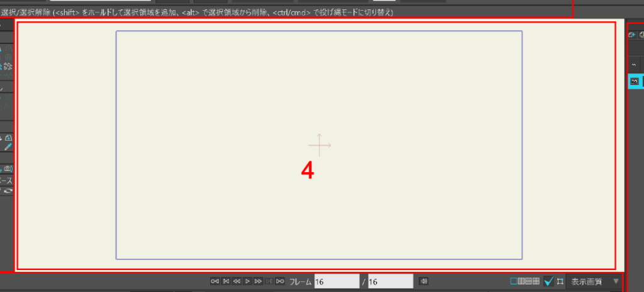Select the camera tool icon in toolbox
Viewport: 644px width, 292px height.
pyautogui.click(x=9, y=168)
